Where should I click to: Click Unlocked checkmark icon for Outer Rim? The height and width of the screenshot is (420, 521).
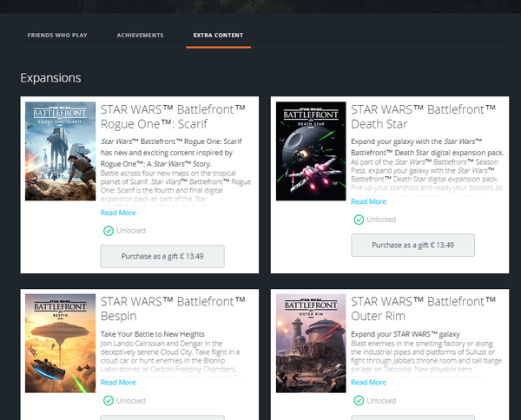pos(359,401)
